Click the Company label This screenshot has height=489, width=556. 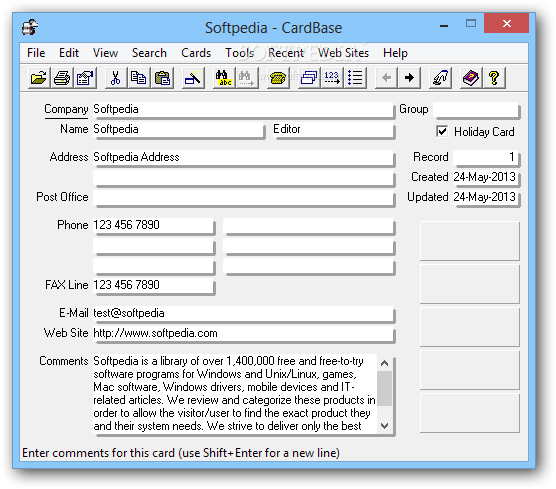point(66,109)
